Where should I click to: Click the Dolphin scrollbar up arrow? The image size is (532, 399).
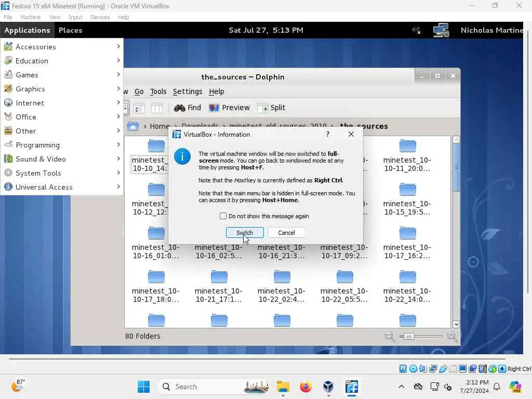[456, 139]
